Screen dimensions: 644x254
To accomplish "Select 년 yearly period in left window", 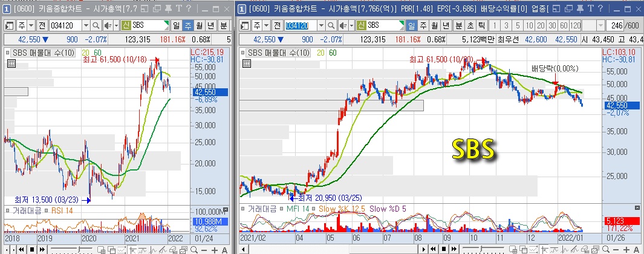I will point(210,25).
